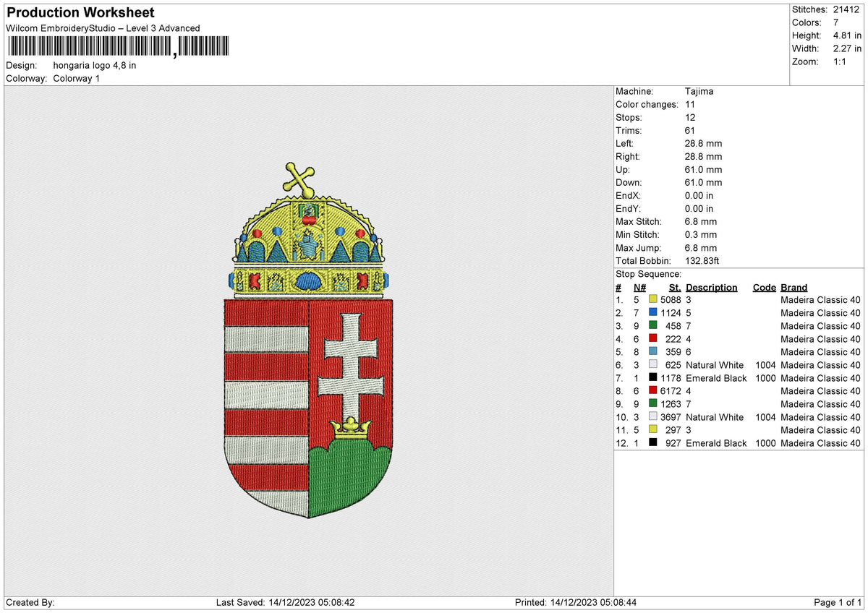The height and width of the screenshot is (613, 868).
Task: Click 'Madeira Classic 40' in stop 1 row
Action: 820,299
